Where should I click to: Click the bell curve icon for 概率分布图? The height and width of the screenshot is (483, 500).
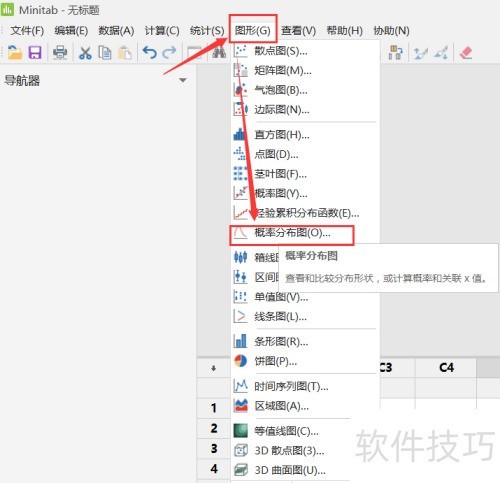[x=240, y=233]
